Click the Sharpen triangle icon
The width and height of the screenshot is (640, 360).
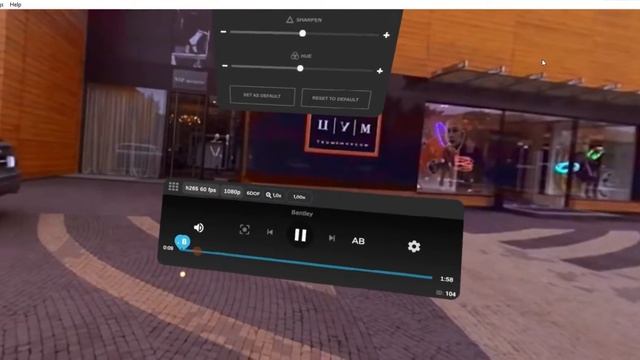pyautogui.click(x=290, y=20)
